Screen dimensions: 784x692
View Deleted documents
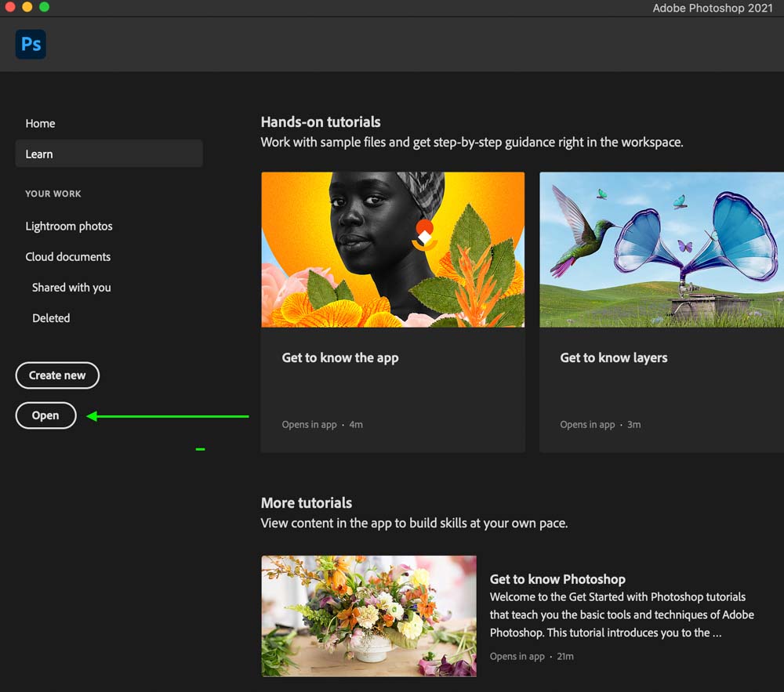point(51,318)
